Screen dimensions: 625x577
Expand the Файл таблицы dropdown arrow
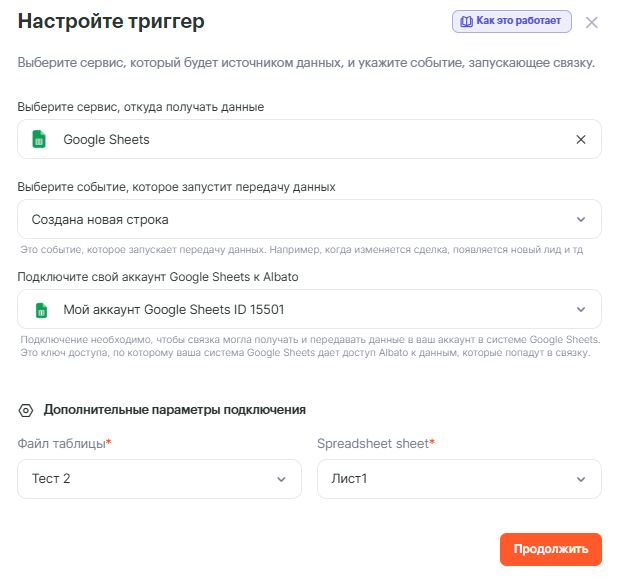(x=281, y=479)
